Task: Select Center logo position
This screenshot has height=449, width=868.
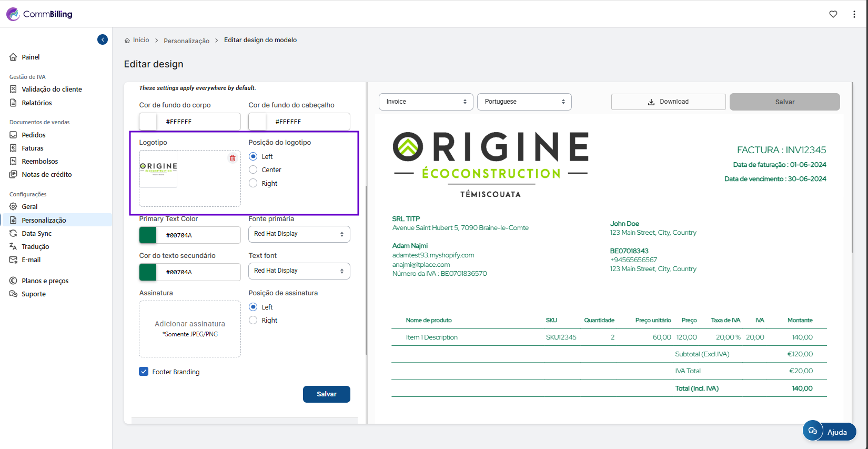Action: pyautogui.click(x=253, y=169)
